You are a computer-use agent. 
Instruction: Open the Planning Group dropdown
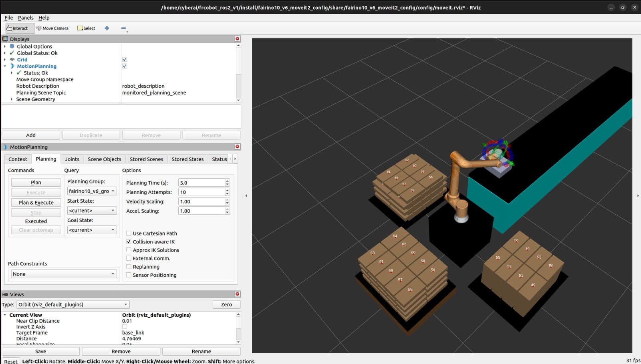click(x=92, y=191)
